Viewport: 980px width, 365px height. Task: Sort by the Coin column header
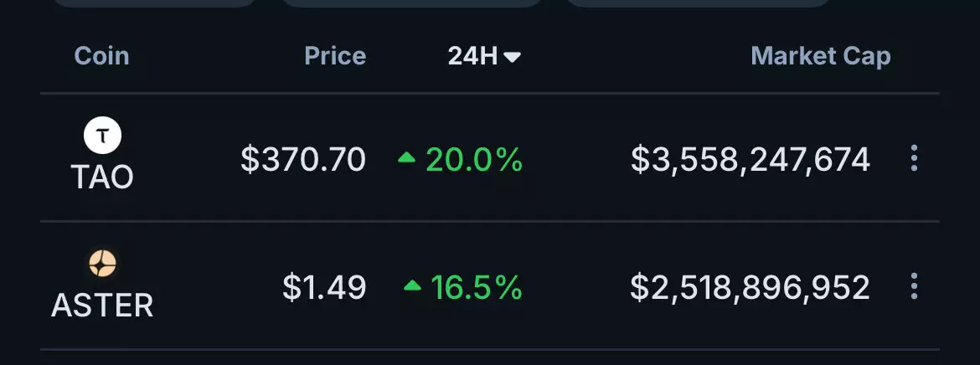click(101, 56)
